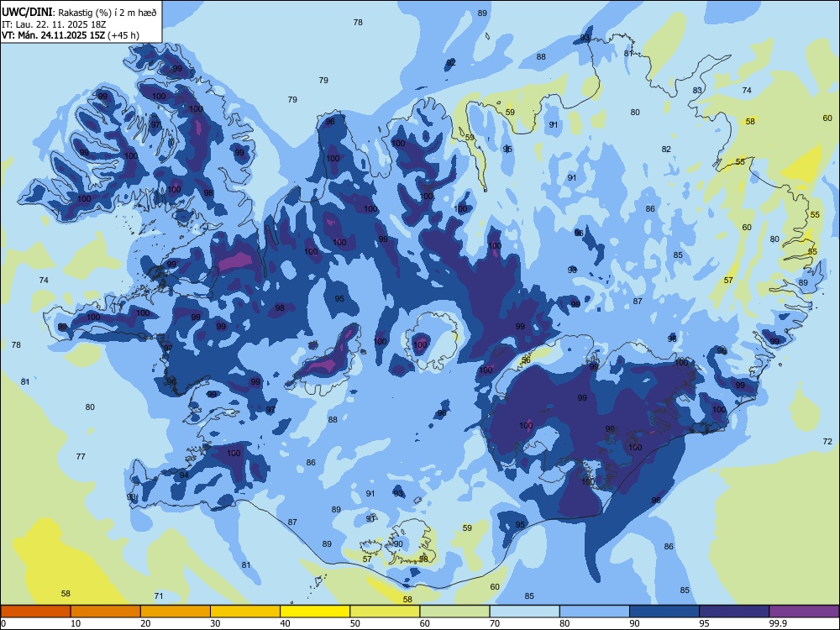The image size is (840, 630).
Task: Select the map value 83
Action: pos(697,90)
